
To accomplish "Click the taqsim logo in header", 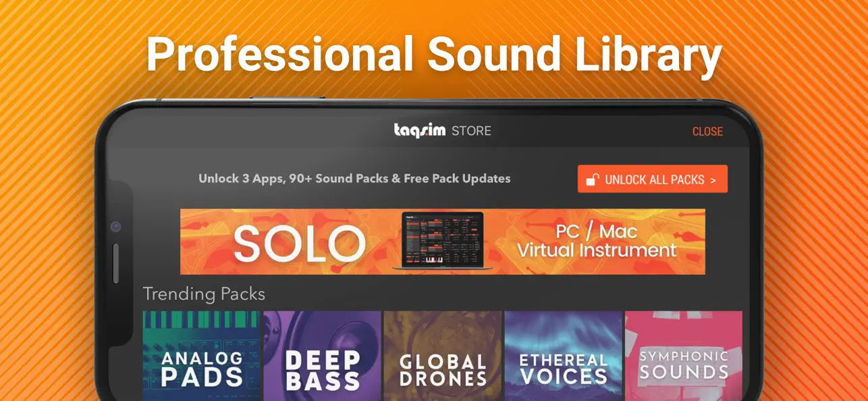I will coord(419,130).
